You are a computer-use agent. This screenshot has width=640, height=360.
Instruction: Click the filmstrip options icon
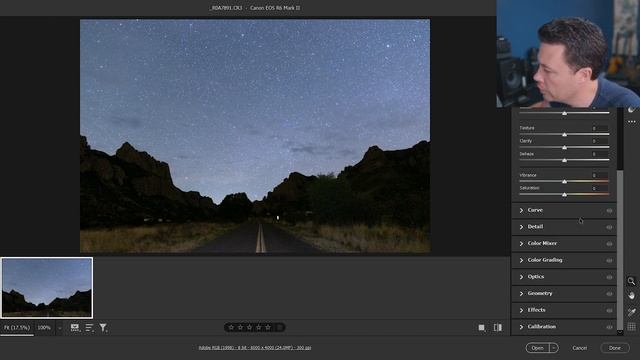pos(75,327)
